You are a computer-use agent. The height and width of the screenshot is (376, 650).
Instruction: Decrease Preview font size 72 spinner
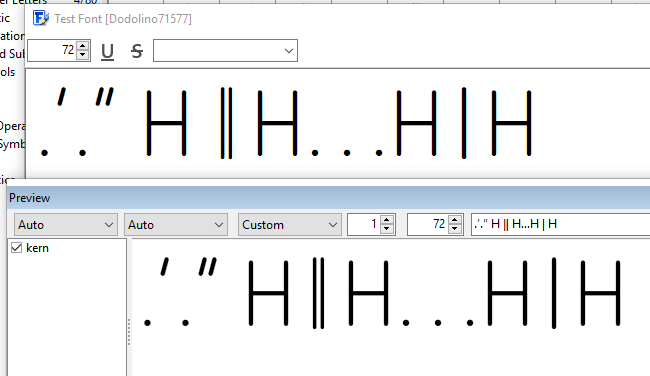point(455,229)
